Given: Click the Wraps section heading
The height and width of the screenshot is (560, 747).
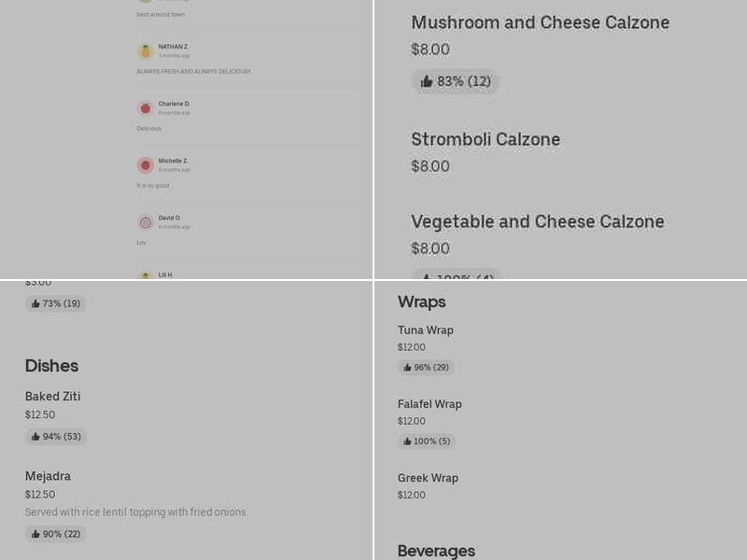Looking at the screenshot, I should pos(421,301).
